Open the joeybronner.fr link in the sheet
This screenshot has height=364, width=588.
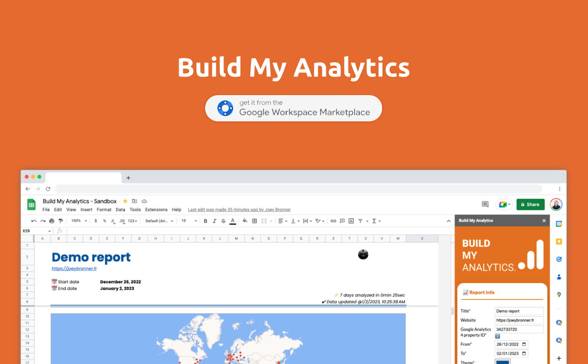74,269
